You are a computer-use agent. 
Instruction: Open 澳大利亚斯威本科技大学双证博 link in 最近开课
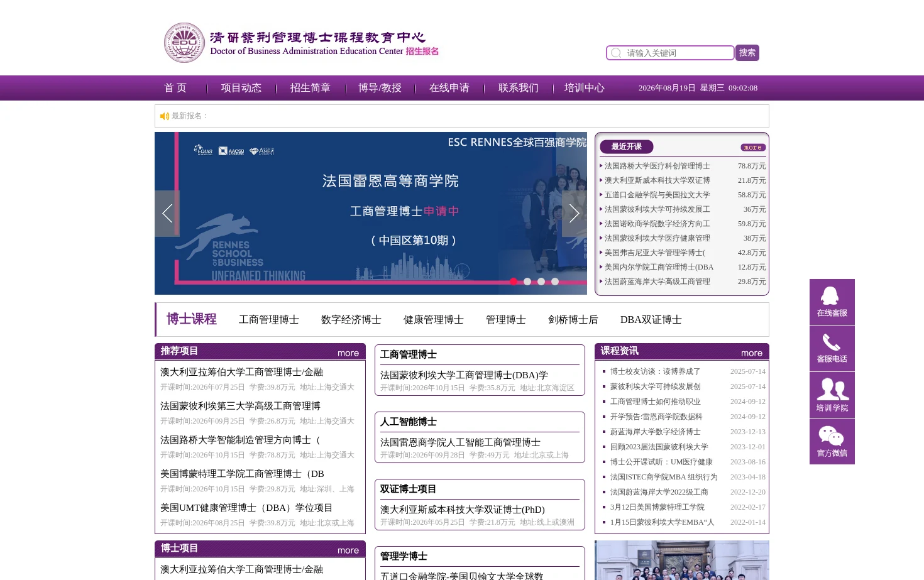tap(657, 180)
